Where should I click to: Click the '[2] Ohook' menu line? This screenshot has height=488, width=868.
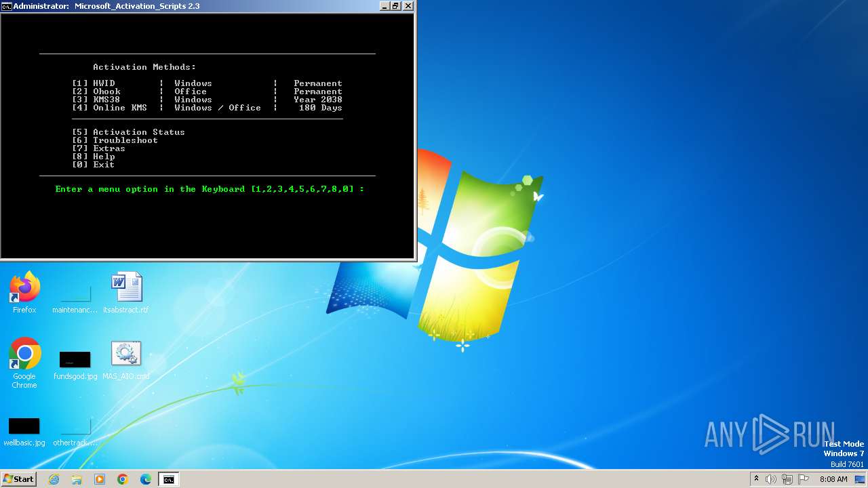click(x=207, y=91)
